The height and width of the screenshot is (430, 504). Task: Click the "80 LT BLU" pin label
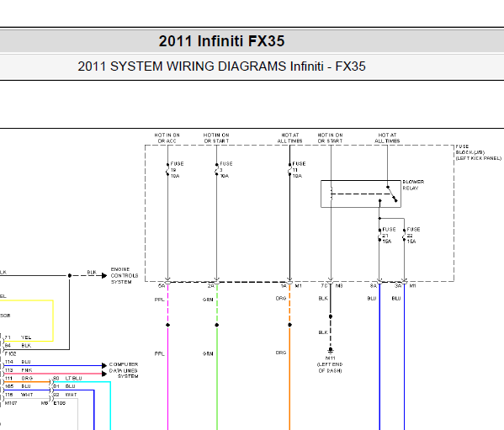tap(67, 379)
